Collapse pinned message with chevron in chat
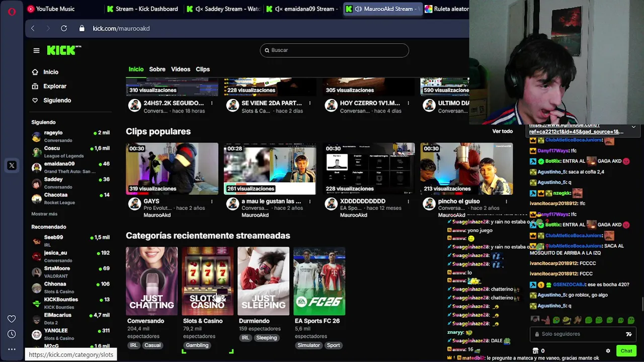Image resolution: width=644 pixels, height=362 pixels. (633, 127)
